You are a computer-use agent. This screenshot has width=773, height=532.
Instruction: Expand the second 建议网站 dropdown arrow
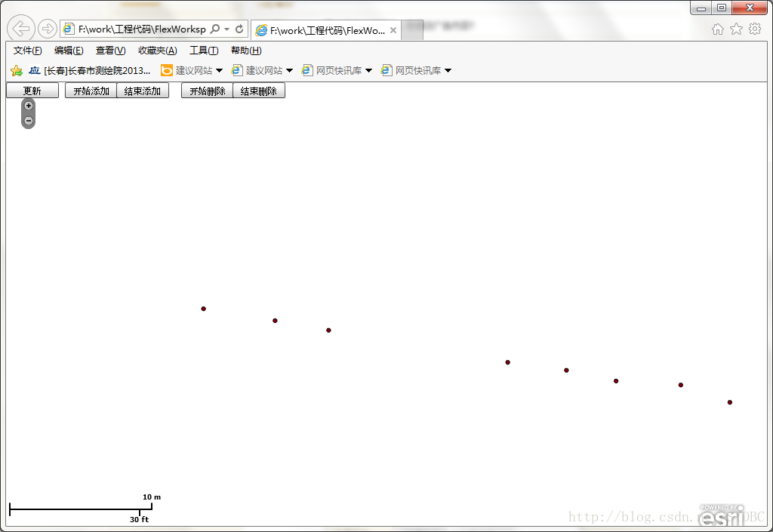(289, 70)
